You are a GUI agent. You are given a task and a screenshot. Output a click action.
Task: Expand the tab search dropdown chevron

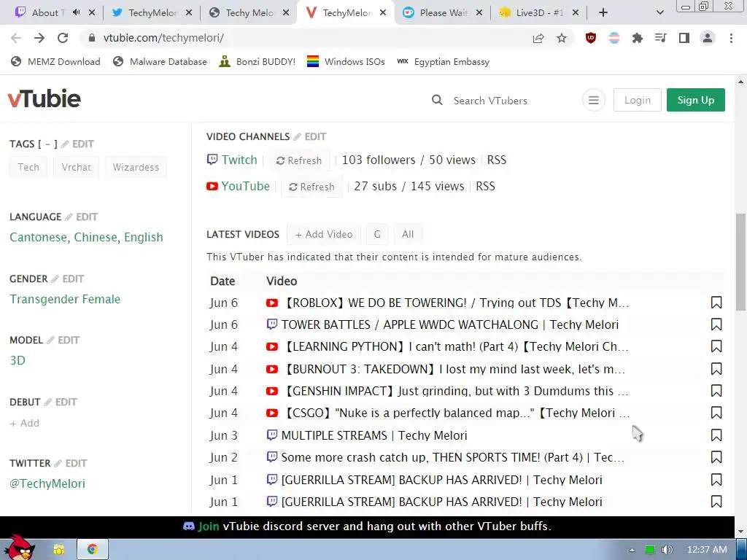[x=659, y=13]
